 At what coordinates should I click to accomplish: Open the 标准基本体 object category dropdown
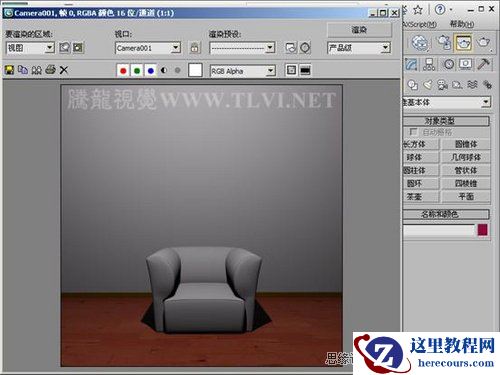(447, 102)
